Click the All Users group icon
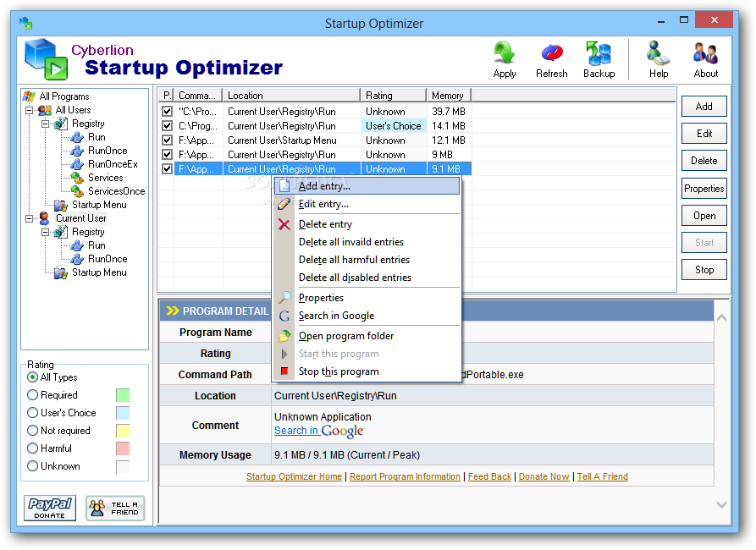756x550 pixels. click(x=45, y=110)
